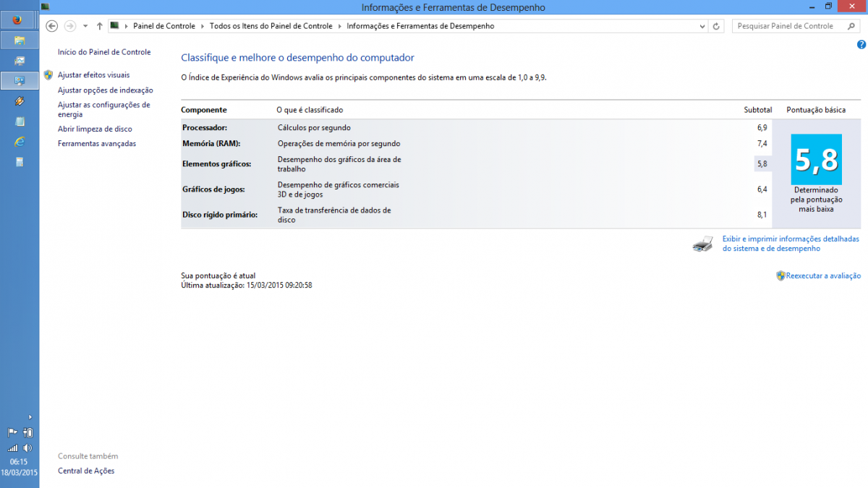Open Internet Explorer taskbar icon
868x488 pixels.
pyautogui.click(x=20, y=142)
